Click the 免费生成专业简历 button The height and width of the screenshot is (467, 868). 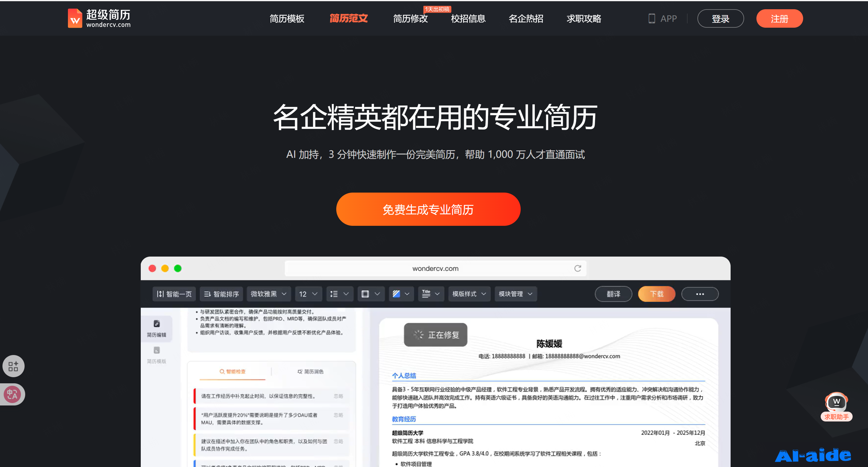[428, 209]
